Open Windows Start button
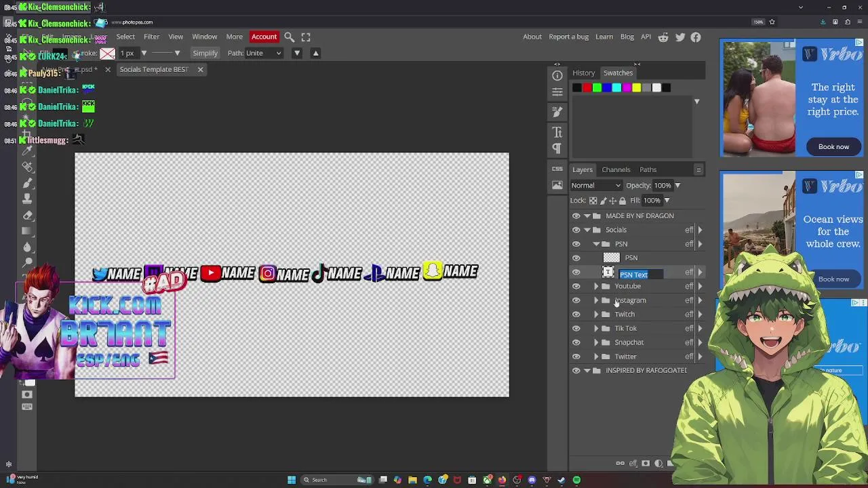The image size is (868, 488). coord(292,480)
